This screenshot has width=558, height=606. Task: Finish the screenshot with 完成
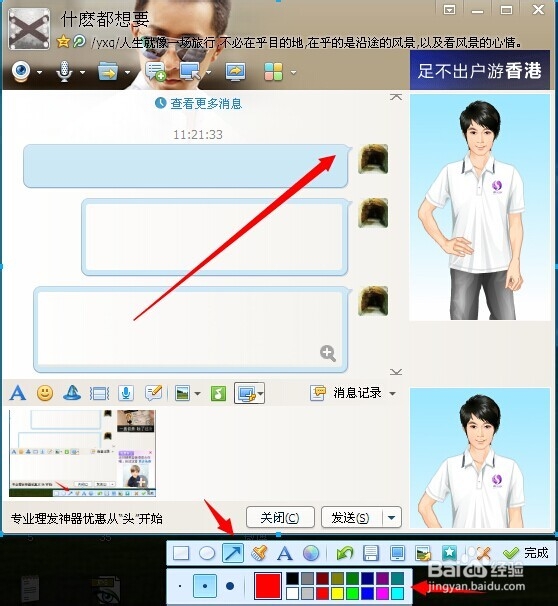pyautogui.click(x=526, y=553)
